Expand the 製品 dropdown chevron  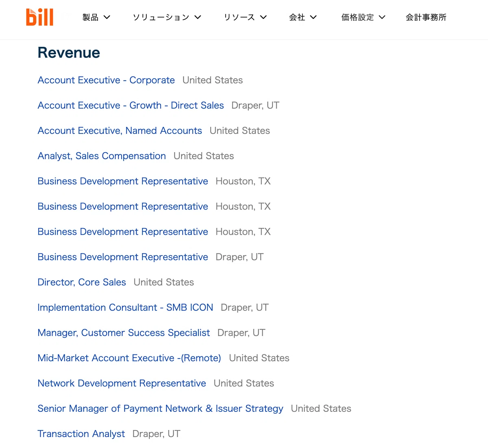click(x=107, y=17)
